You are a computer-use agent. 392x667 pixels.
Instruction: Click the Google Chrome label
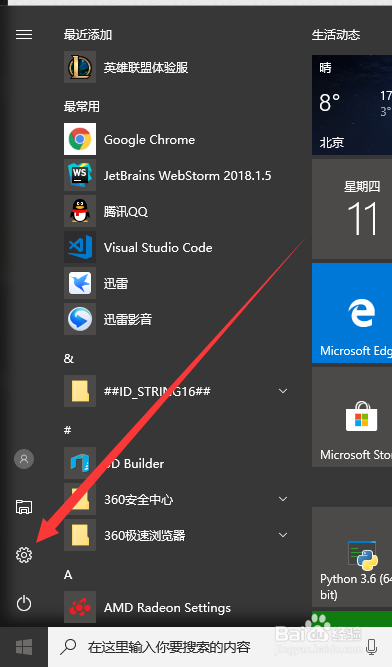[149, 140]
